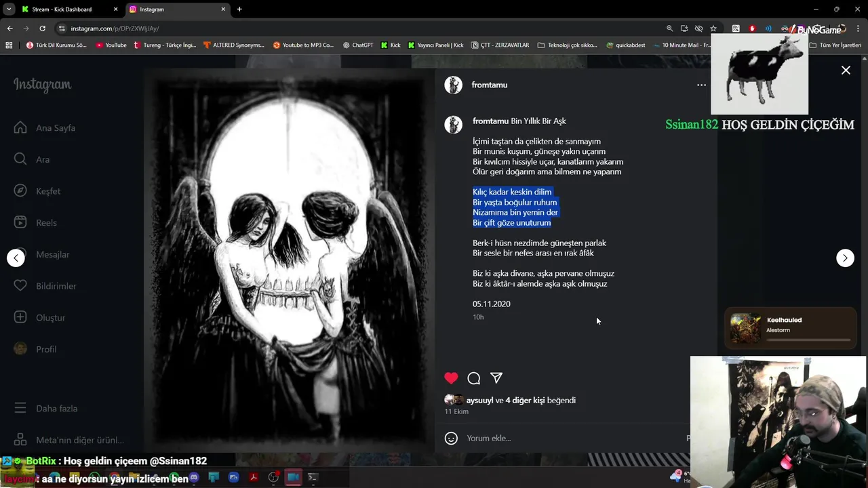Click the crossed-eye address bar icon

698,28
